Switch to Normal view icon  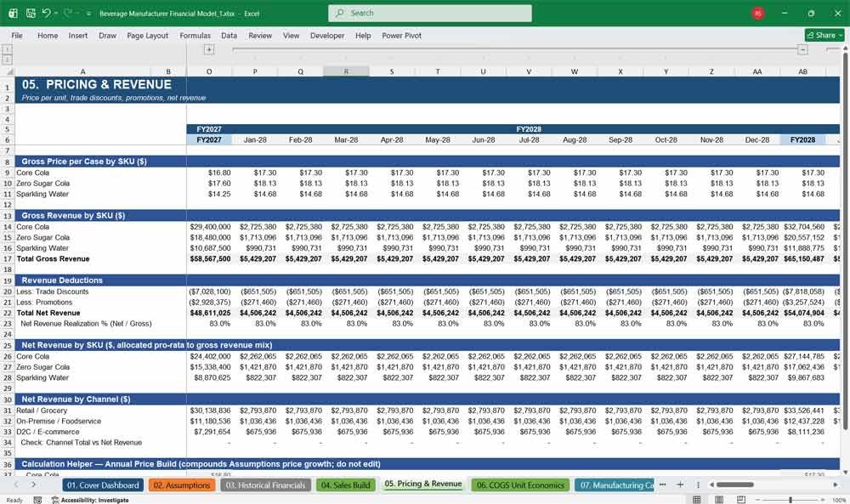pos(697,499)
